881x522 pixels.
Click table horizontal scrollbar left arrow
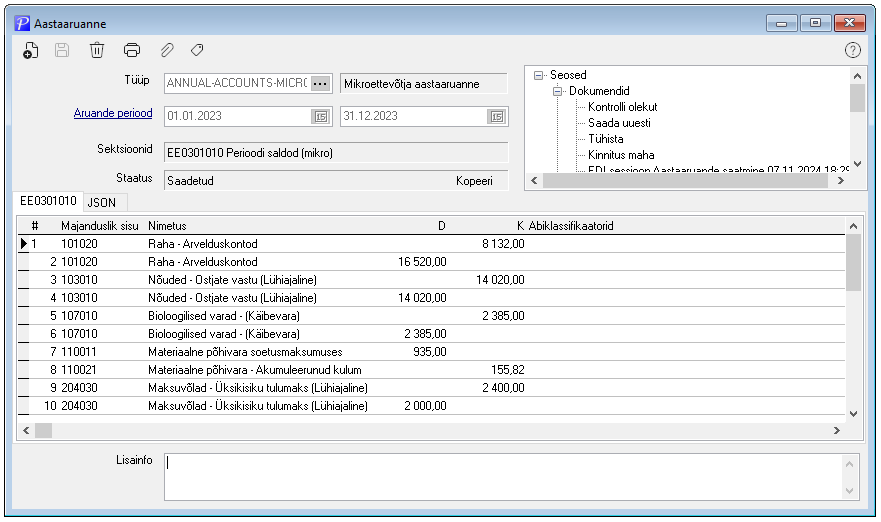pyautogui.click(x=26, y=430)
